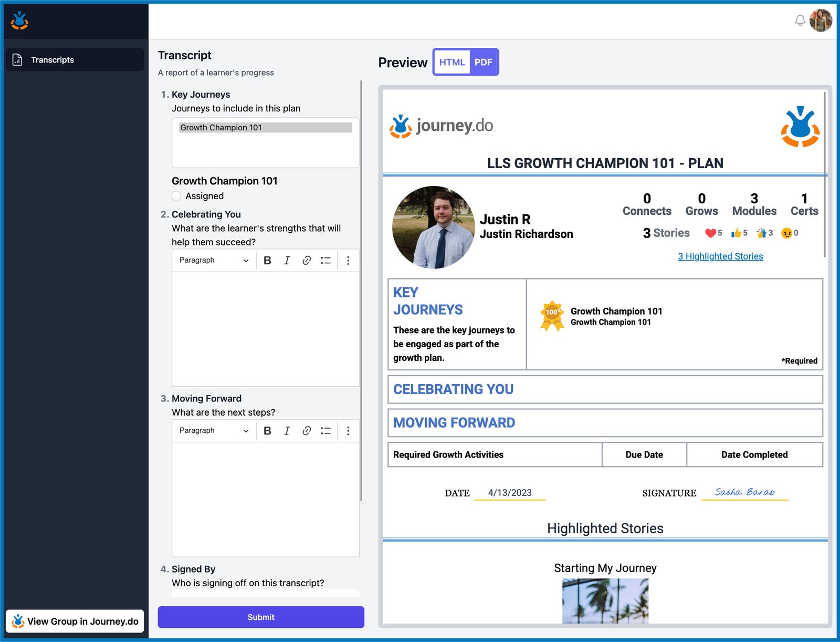Image resolution: width=840 pixels, height=642 pixels.
Task: Select Growth Champion 101 in journeys list
Action: point(266,128)
